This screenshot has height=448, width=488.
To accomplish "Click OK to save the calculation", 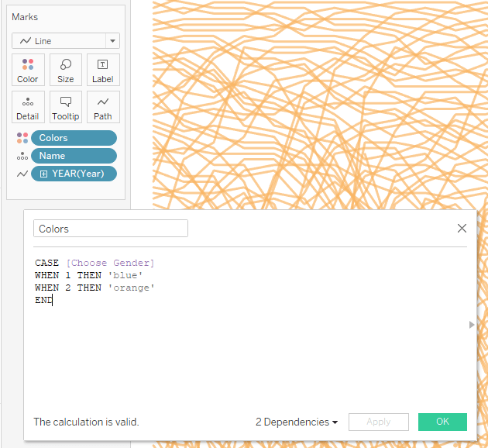I will pos(442,422).
